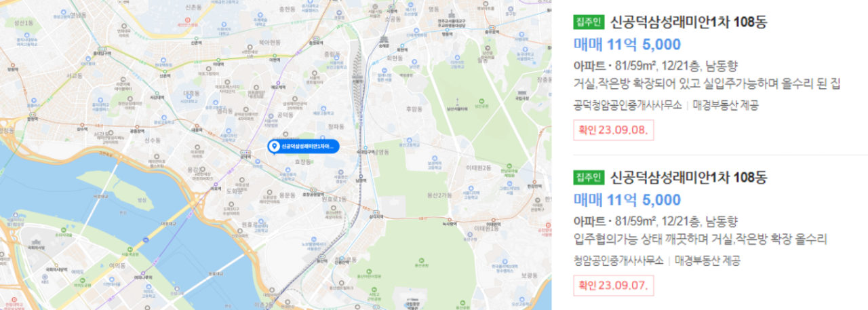The height and width of the screenshot is (310, 868).
Task: Click the 남산공원 green park icon
Action: [481, 100]
